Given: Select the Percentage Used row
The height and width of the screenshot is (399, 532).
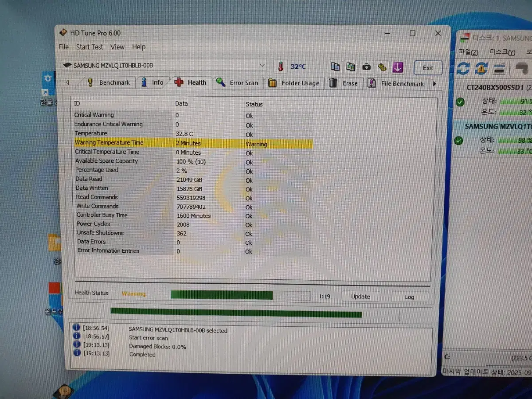Looking at the screenshot, I should pos(193,170).
